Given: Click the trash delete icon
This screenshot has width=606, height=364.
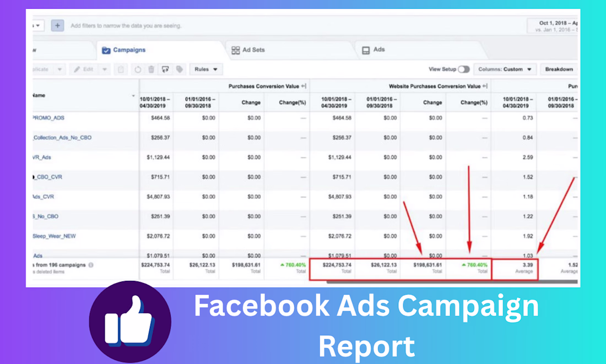Looking at the screenshot, I should [x=151, y=69].
